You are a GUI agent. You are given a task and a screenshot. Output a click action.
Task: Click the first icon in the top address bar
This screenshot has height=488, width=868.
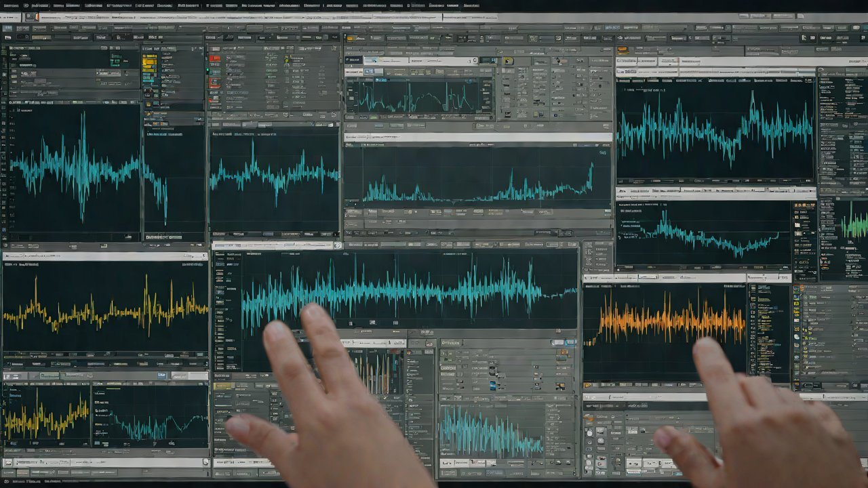click(x=28, y=17)
